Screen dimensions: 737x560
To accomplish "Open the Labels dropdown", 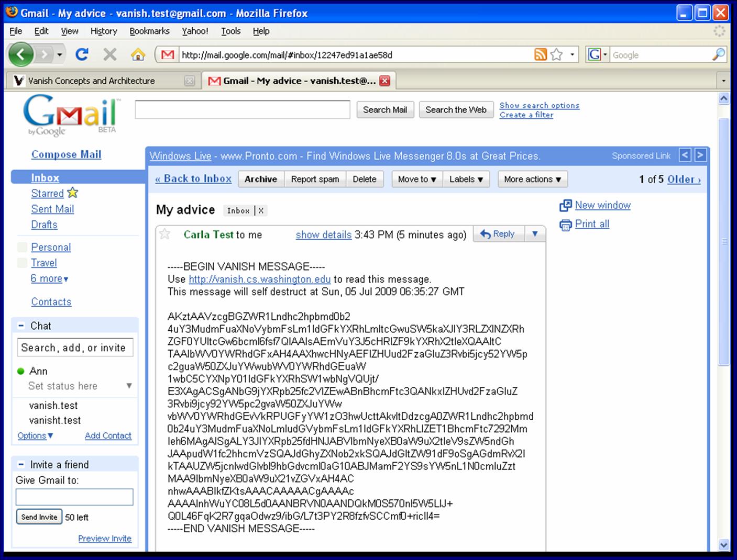I will pyautogui.click(x=466, y=179).
